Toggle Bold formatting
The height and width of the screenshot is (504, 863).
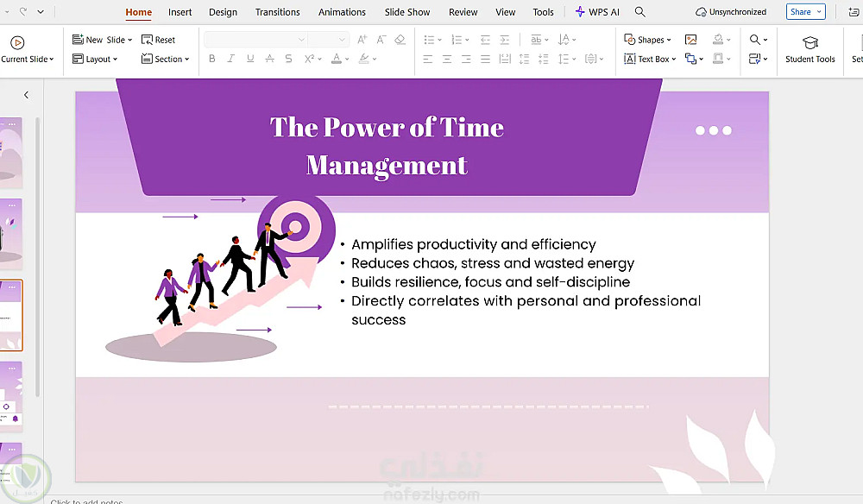[x=212, y=59]
